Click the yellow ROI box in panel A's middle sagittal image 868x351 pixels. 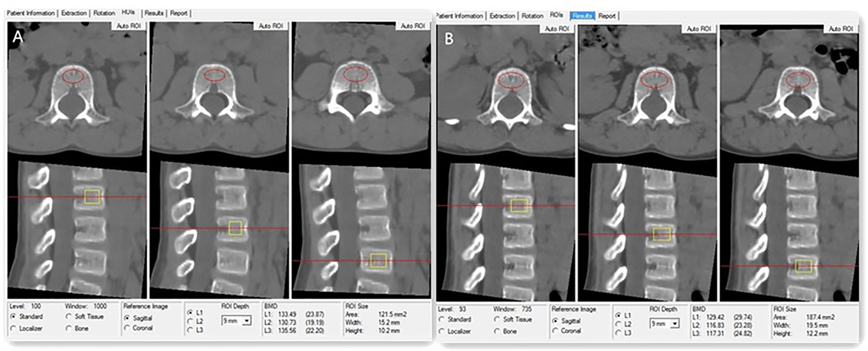tap(235, 228)
